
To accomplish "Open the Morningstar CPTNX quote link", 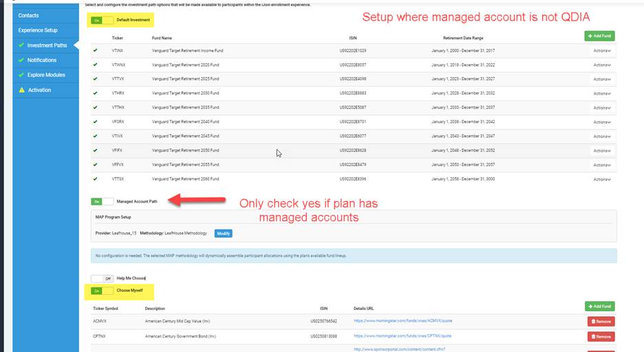I will coord(402,336).
